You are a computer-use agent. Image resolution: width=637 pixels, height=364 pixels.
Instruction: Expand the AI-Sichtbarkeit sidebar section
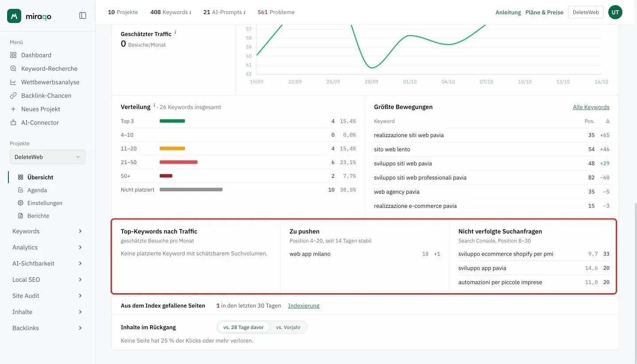47,264
